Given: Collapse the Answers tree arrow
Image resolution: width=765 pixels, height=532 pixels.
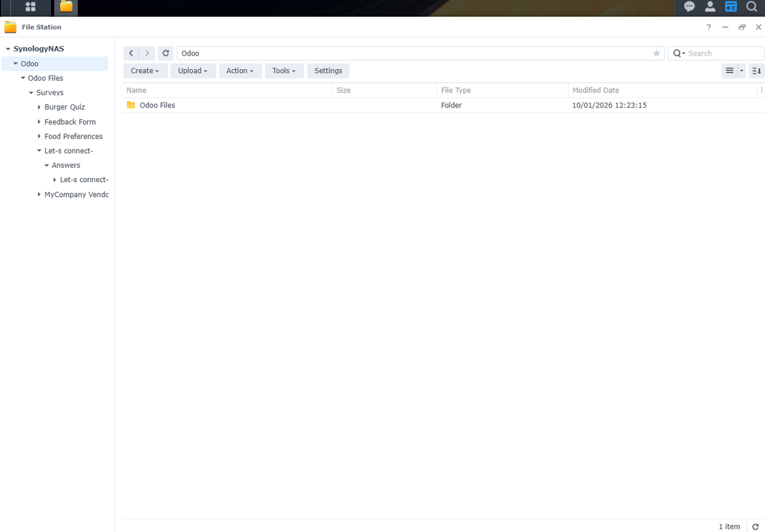Looking at the screenshot, I should coord(47,165).
